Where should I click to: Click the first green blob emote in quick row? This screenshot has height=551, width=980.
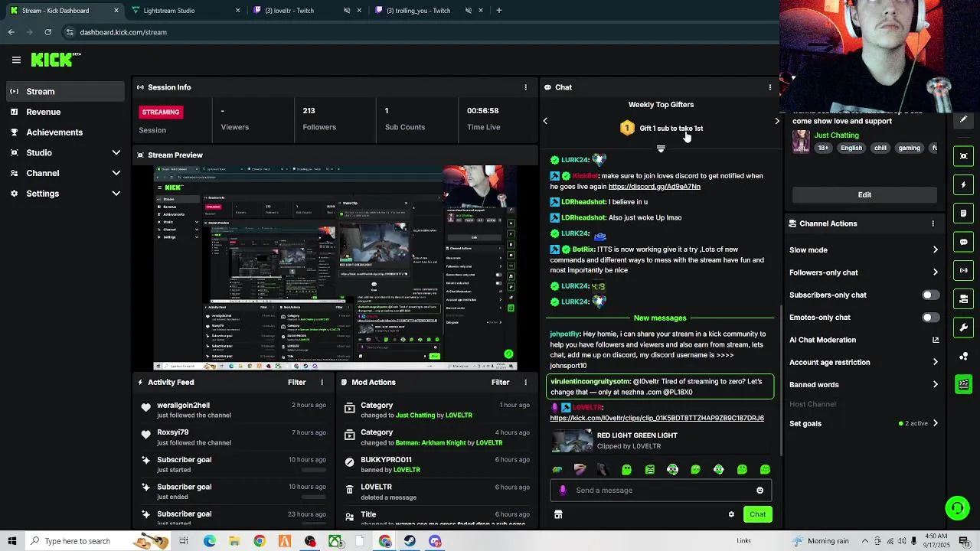click(626, 470)
